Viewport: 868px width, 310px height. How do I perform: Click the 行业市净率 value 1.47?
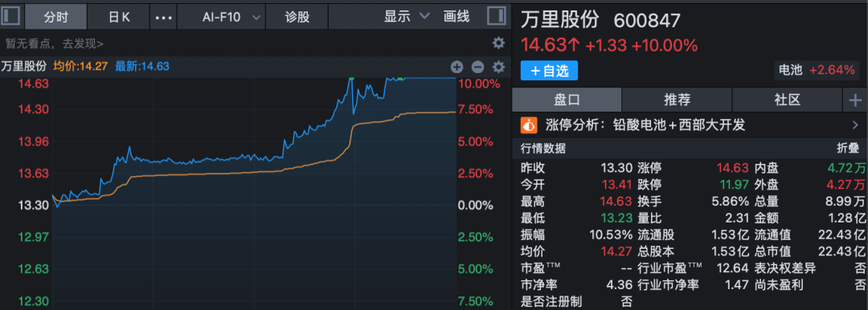[x=737, y=284]
